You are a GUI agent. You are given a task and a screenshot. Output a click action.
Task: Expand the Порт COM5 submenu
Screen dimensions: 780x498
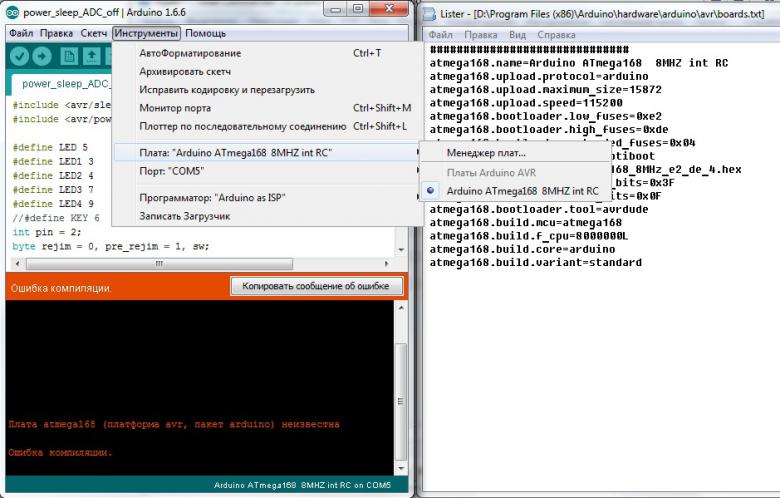pos(267,171)
